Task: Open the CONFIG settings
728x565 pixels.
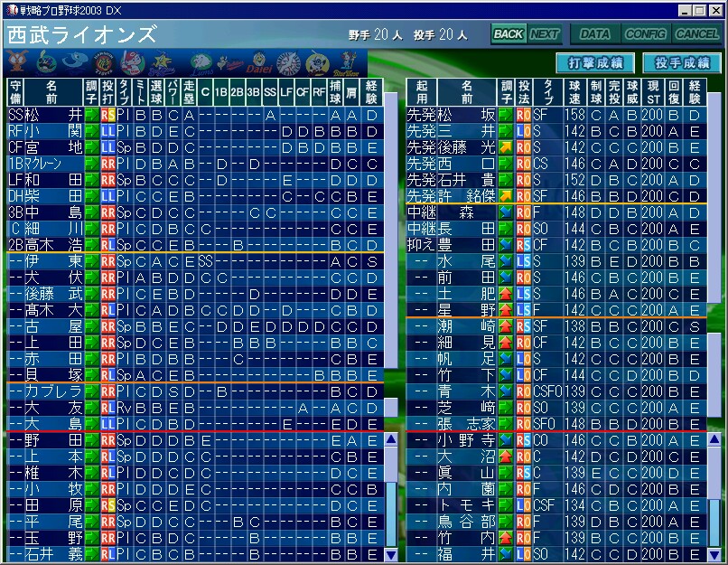Action: click(645, 34)
